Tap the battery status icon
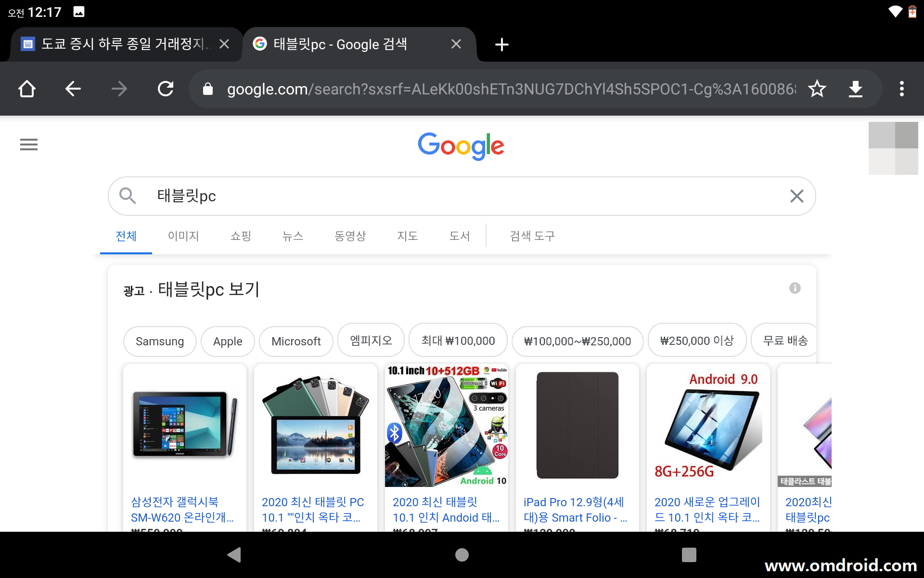The width and height of the screenshot is (924, 578). coord(912,12)
